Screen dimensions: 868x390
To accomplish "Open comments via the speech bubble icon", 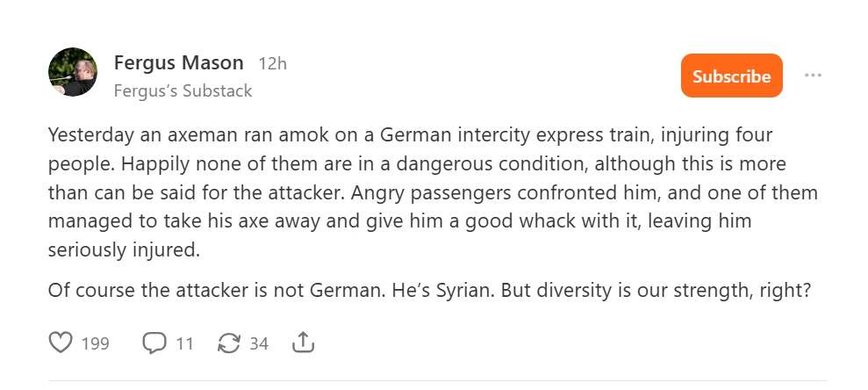I will (x=154, y=343).
